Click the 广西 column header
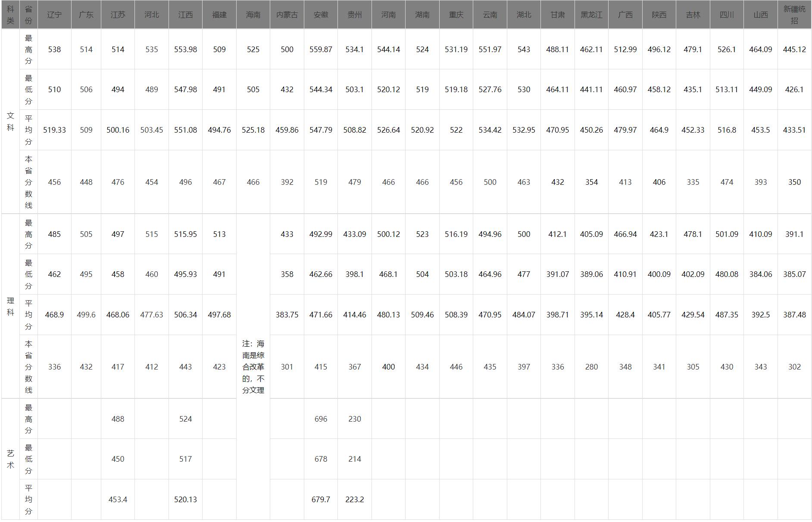The height and width of the screenshot is (522, 812). pyautogui.click(x=625, y=15)
